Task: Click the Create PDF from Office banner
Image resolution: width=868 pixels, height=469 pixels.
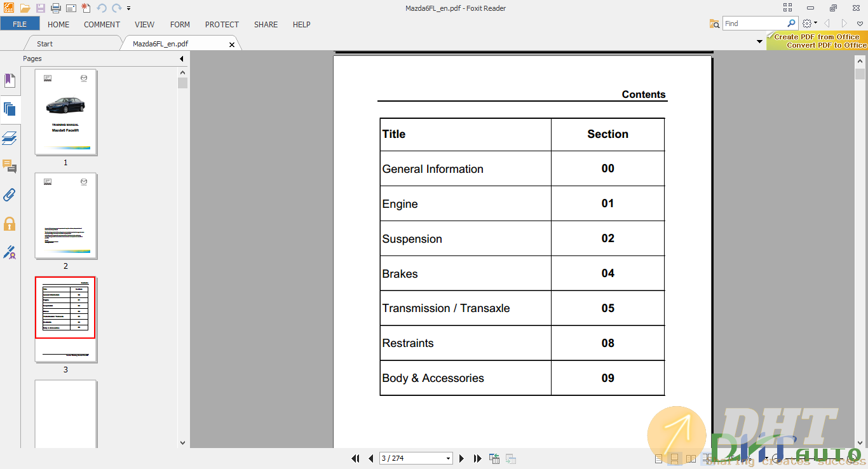Action: (817, 41)
